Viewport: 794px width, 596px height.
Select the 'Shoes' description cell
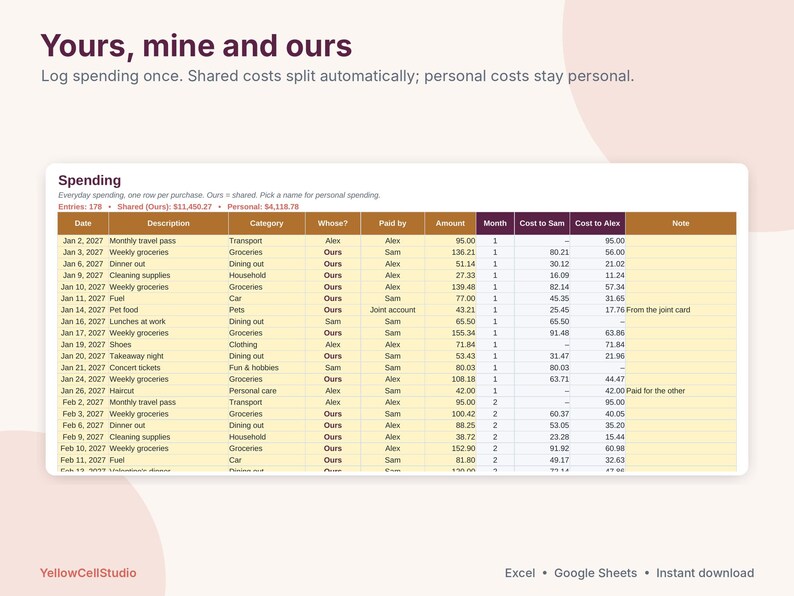[168, 344]
